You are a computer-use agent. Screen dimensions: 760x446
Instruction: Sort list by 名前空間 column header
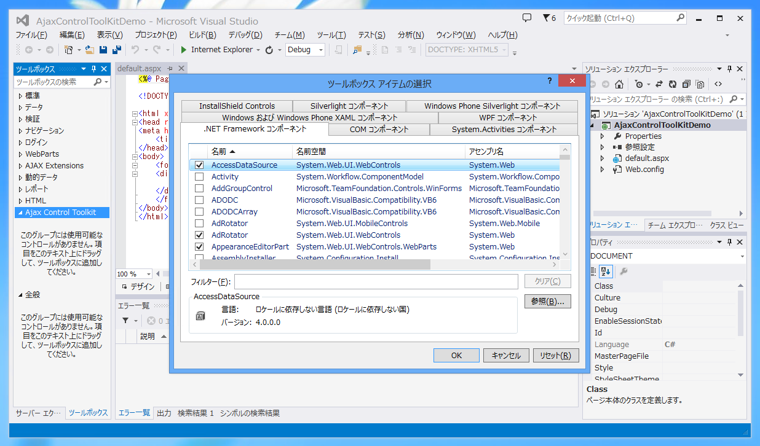(x=378, y=151)
